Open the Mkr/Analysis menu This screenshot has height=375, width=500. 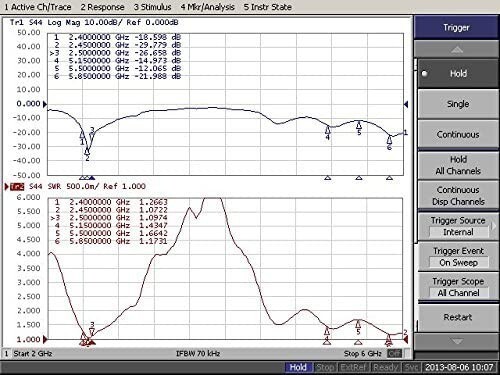coord(207,7)
